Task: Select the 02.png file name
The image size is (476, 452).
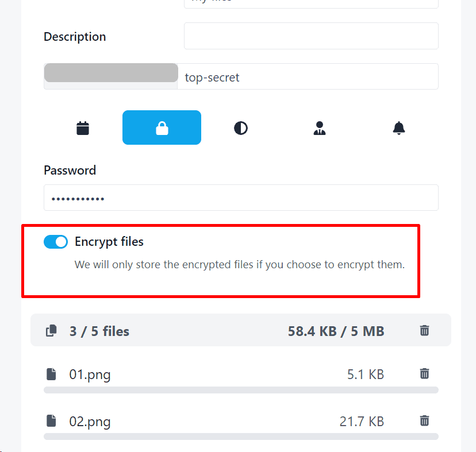Action: coord(90,422)
